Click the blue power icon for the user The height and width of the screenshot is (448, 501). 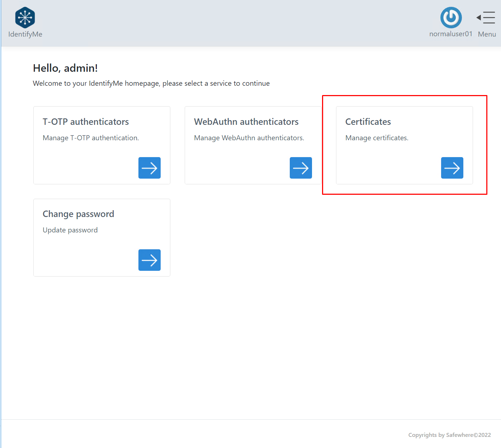[x=451, y=17]
